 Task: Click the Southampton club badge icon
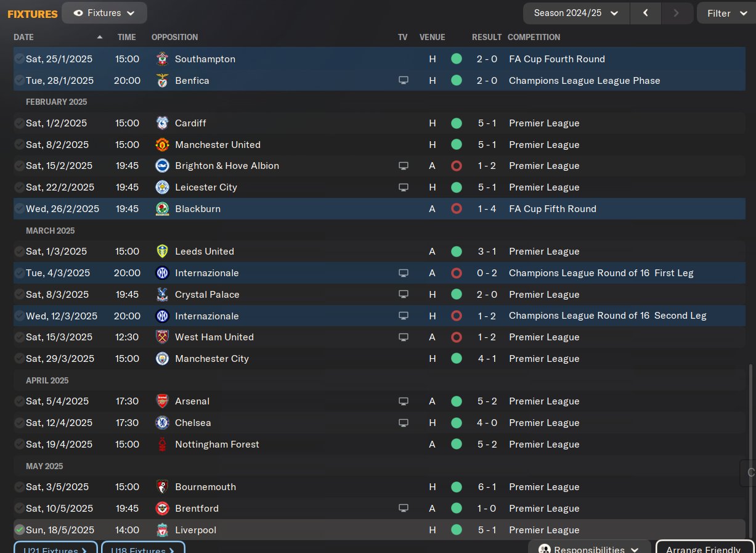pos(162,59)
